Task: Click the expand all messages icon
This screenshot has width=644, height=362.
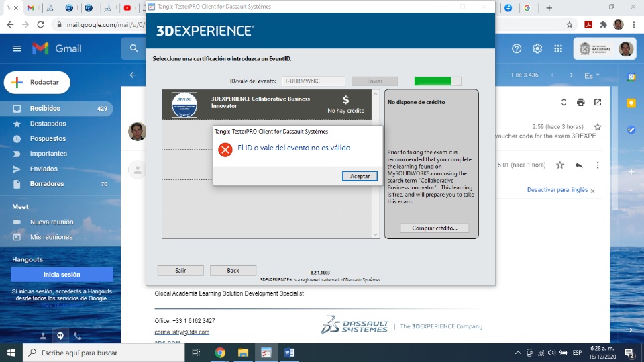Action: coord(563,102)
